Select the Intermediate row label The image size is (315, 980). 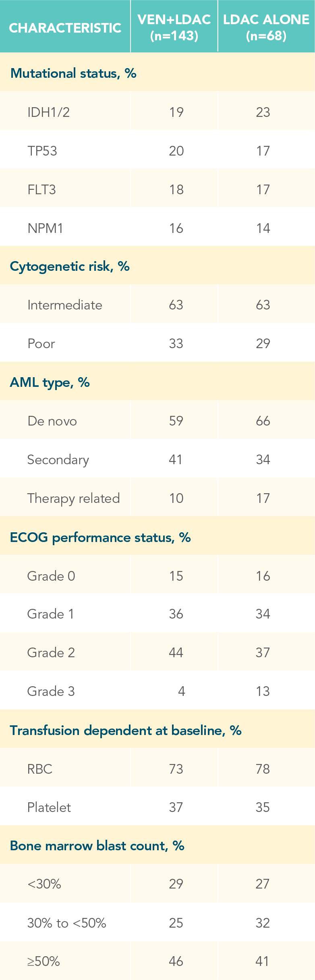(64, 305)
